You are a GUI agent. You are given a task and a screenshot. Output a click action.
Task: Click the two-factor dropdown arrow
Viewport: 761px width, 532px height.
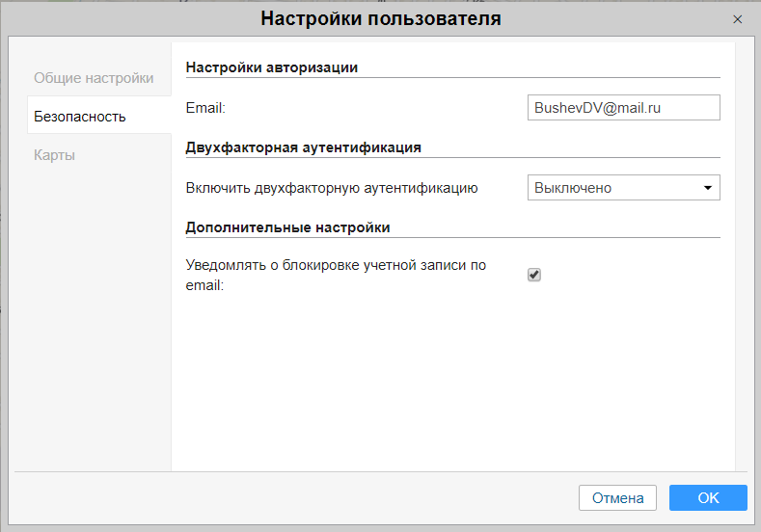708,188
